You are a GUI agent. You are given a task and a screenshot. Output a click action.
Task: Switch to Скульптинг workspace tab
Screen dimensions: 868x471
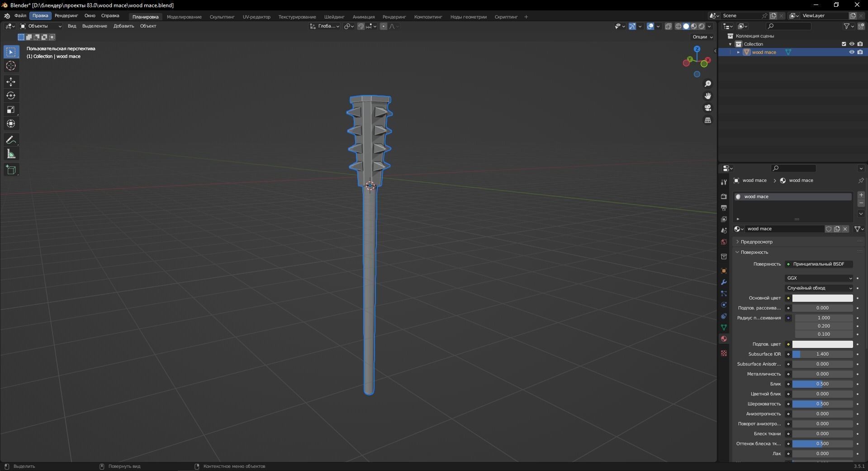pos(222,17)
